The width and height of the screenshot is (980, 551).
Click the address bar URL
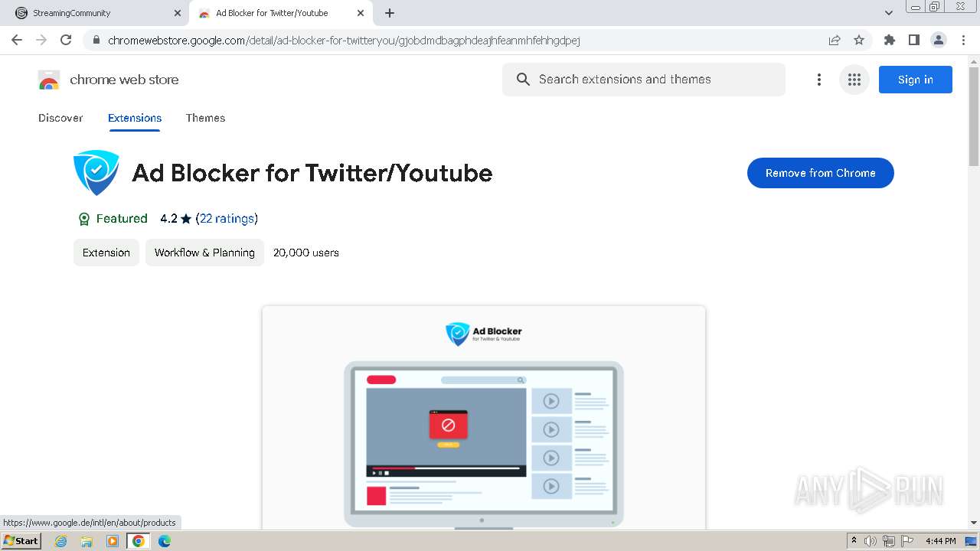[x=344, y=40]
